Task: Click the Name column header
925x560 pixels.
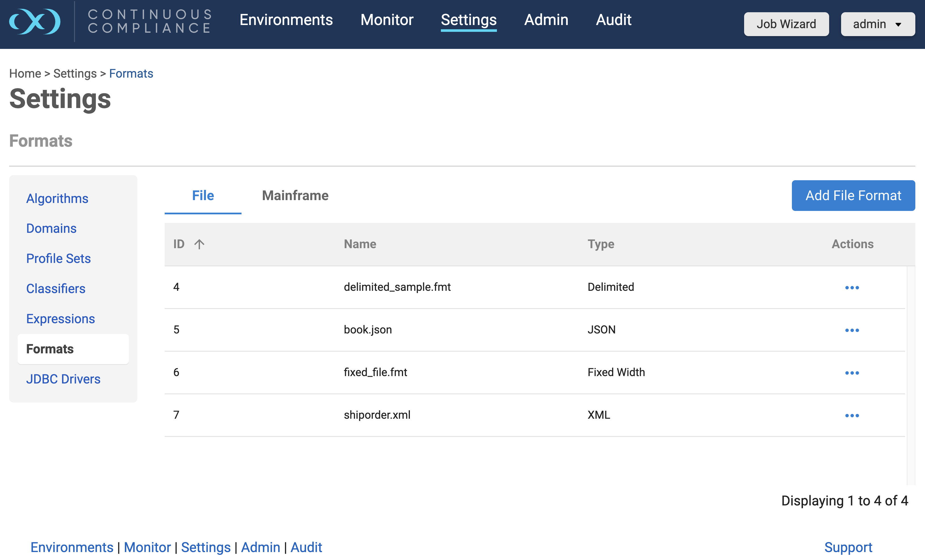Action: pyautogui.click(x=360, y=244)
